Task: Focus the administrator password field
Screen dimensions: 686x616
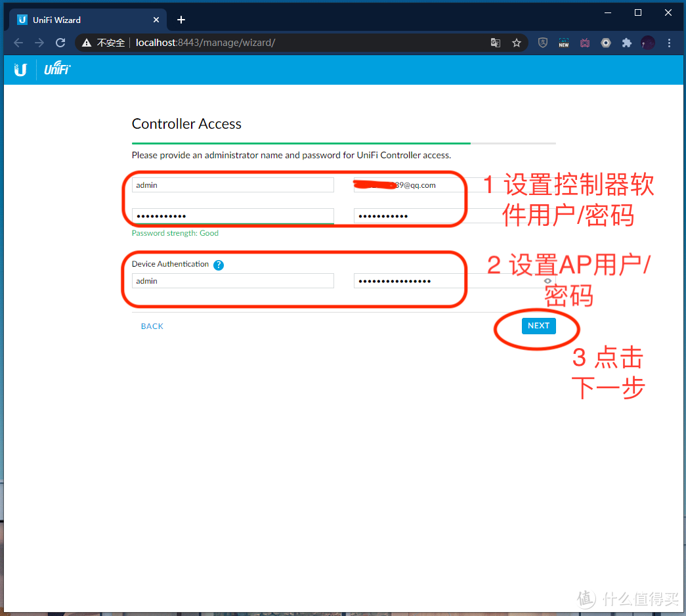Action: pyautogui.click(x=233, y=216)
